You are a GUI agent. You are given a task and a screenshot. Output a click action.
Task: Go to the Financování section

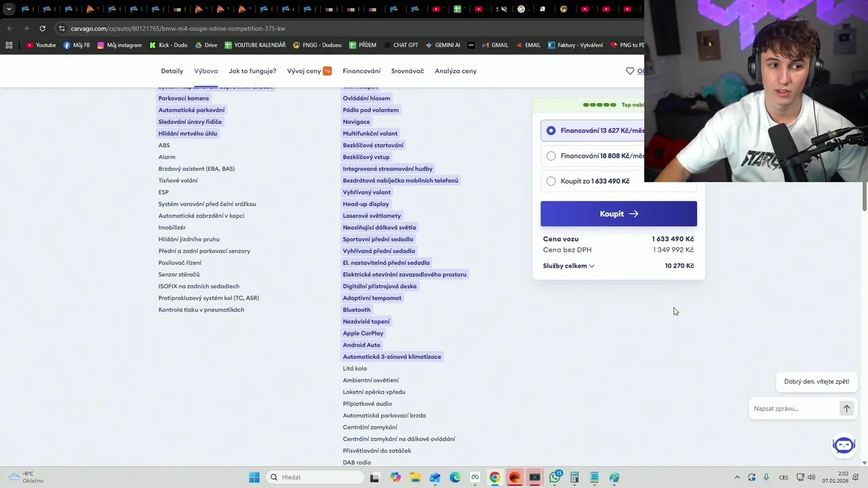361,71
